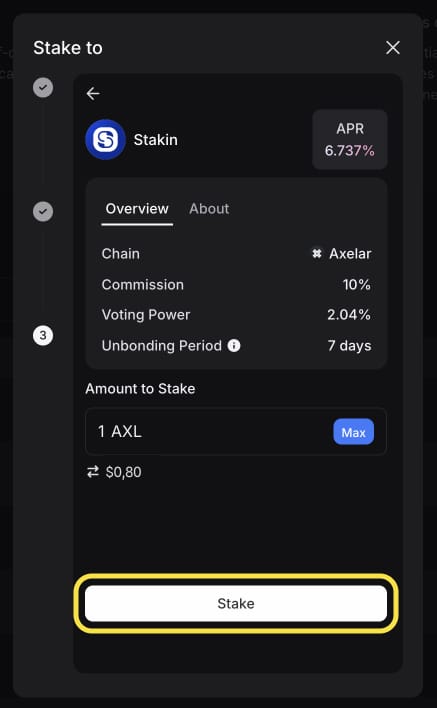Confirm with the Stake button
This screenshot has height=708, width=437.
pyautogui.click(x=236, y=603)
